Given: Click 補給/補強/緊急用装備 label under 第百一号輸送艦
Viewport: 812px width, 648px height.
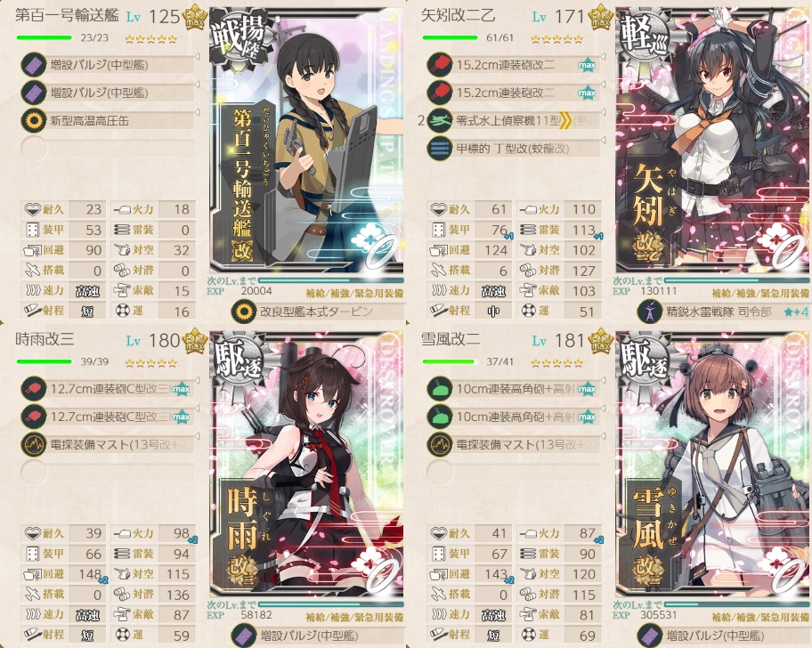Looking at the screenshot, I should [x=354, y=294].
